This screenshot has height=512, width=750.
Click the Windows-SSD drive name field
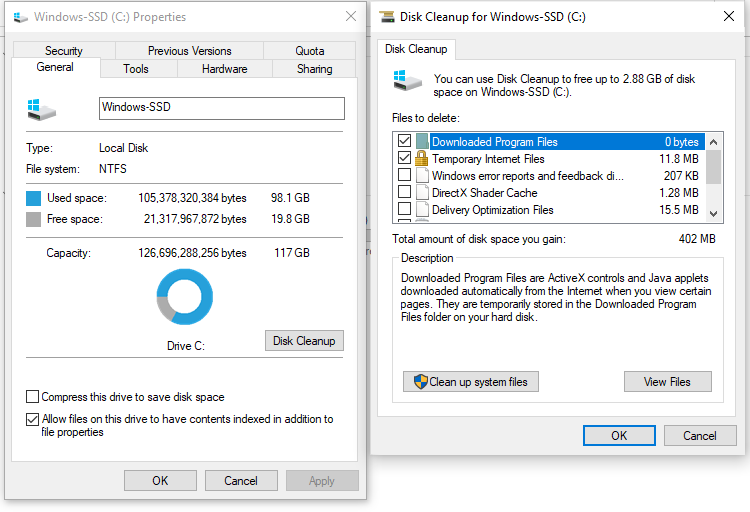[x=221, y=108]
